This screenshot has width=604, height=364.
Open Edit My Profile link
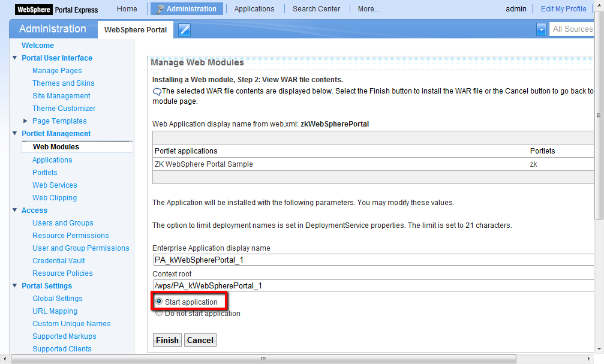564,9
